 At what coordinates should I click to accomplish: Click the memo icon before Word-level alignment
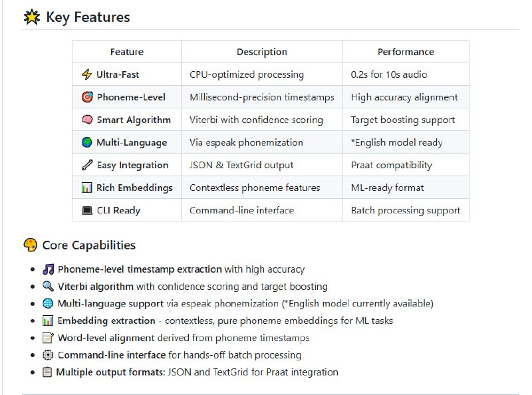click(x=48, y=338)
